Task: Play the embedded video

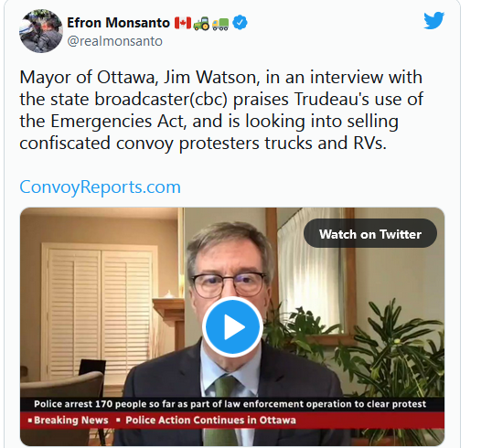Action: (x=232, y=327)
